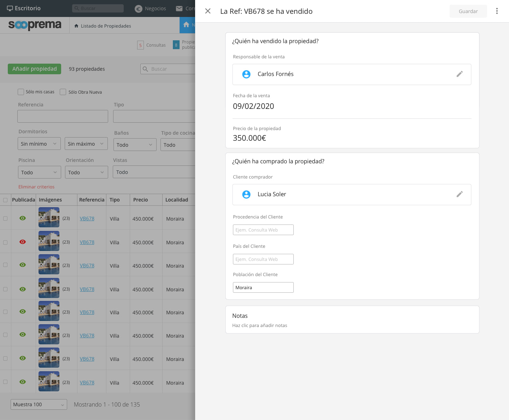Click the Lucia Soler user avatar icon
509x420 pixels.
(246, 194)
